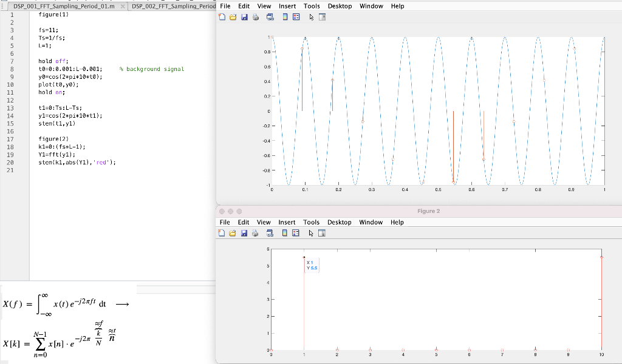622x364 pixels.
Task: Click New Figure icon in Figure 1 toolbar
Action: coord(222,17)
